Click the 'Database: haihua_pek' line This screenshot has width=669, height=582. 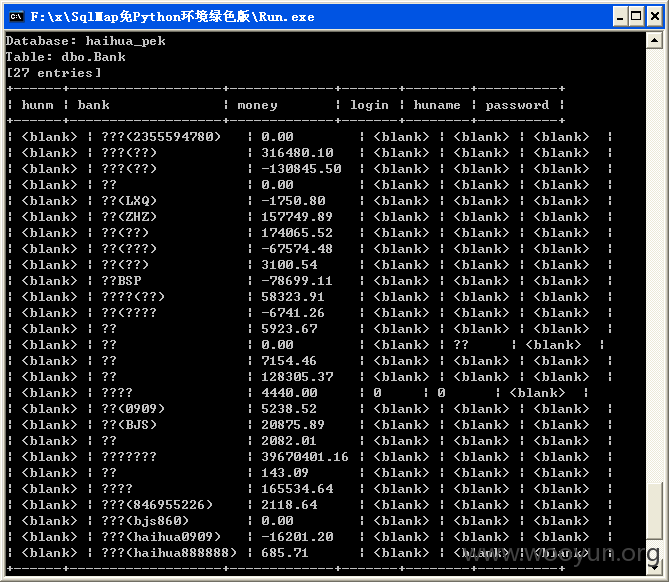[x=85, y=41]
